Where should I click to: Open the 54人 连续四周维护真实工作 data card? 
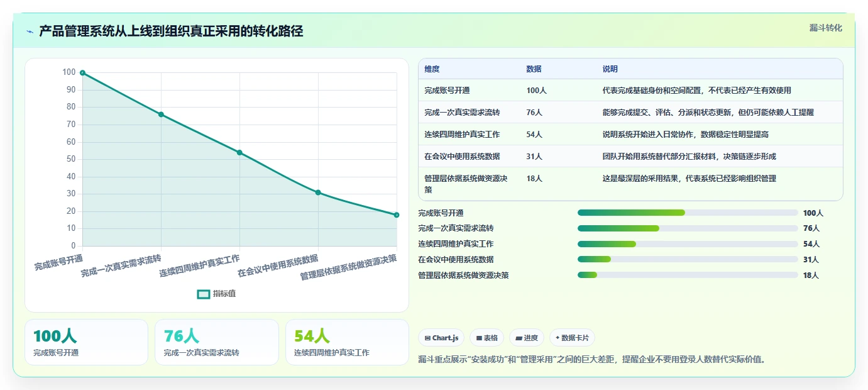tap(347, 342)
